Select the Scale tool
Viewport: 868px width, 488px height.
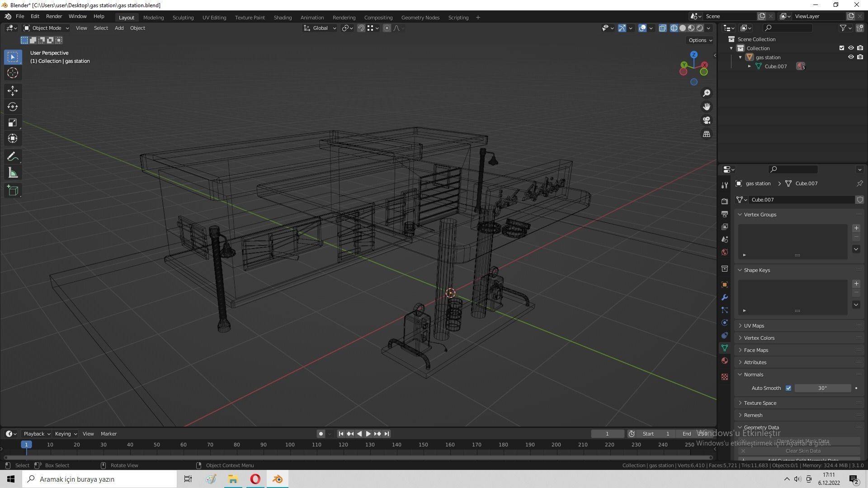pos(12,123)
